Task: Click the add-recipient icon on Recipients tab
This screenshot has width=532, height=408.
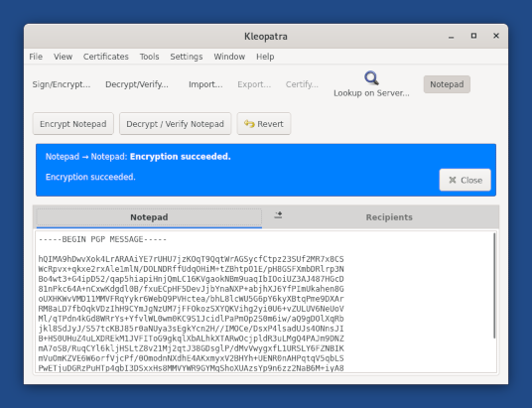Action: point(278,214)
